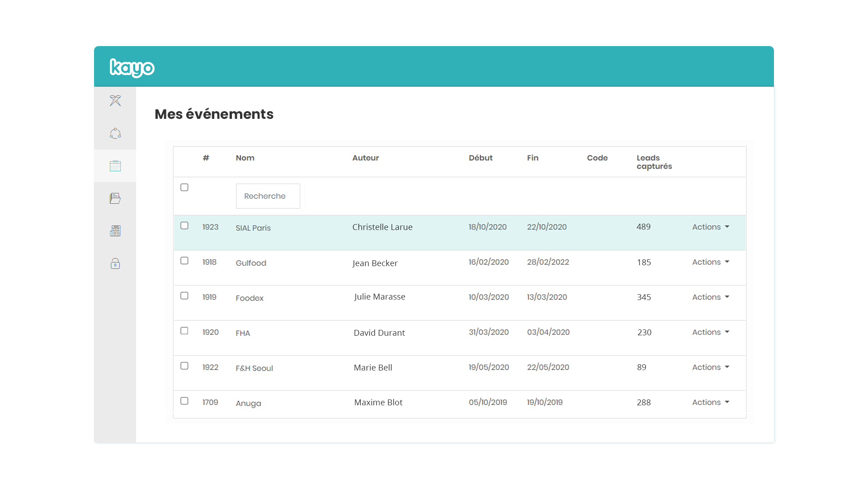This screenshot has width=868, height=488.
Task: Click start date 18/10/2020
Action: click(487, 227)
